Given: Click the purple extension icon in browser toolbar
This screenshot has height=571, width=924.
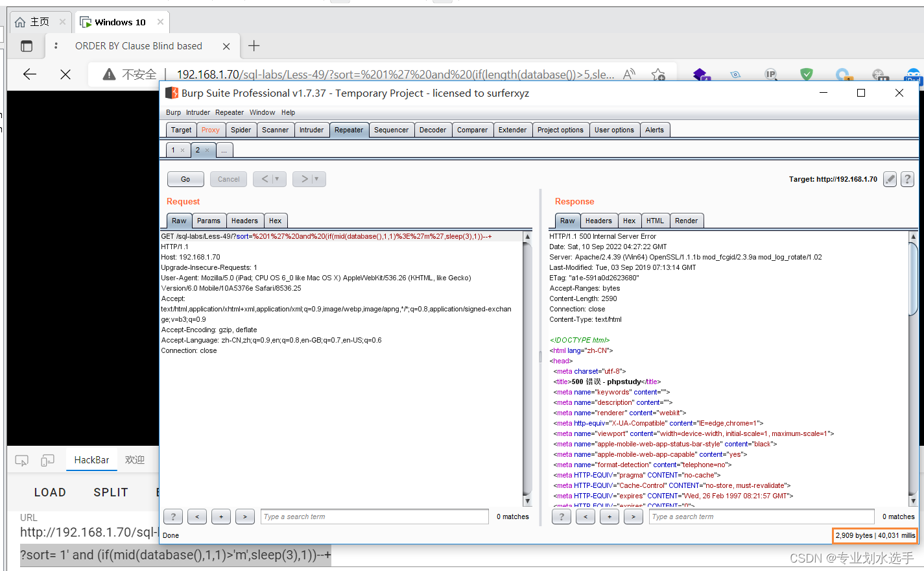Looking at the screenshot, I should tap(701, 75).
